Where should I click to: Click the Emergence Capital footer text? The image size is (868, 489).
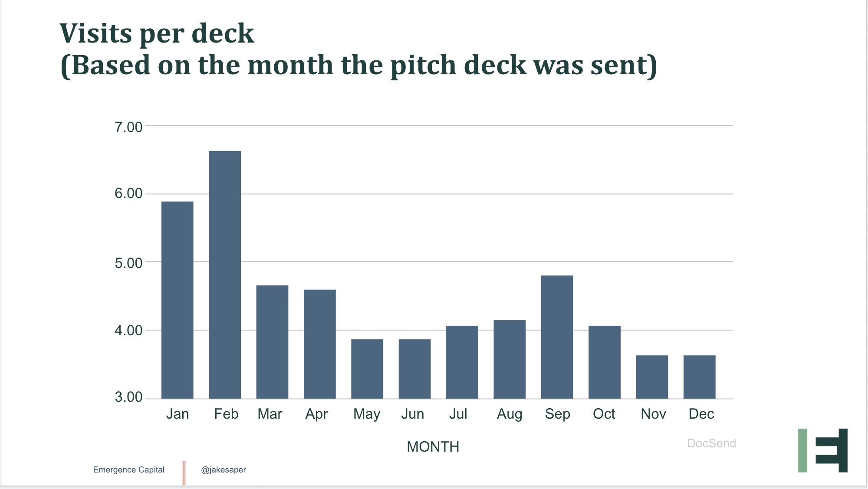tap(128, 470)
